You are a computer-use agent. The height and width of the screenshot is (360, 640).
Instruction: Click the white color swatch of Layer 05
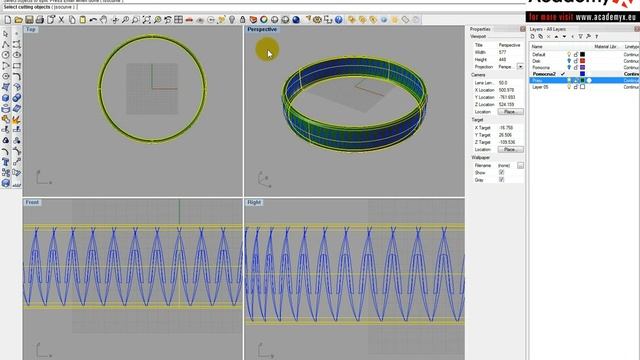pos(582,87)
